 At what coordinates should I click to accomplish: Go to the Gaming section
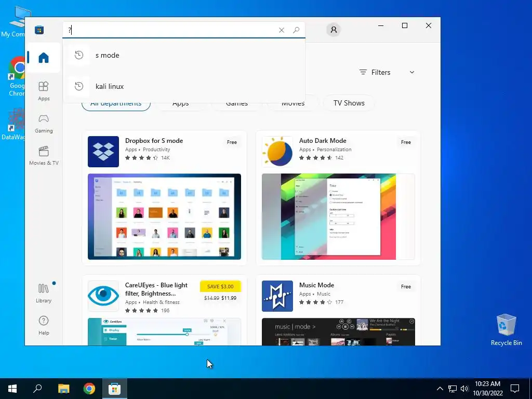(x=44, y=124)
